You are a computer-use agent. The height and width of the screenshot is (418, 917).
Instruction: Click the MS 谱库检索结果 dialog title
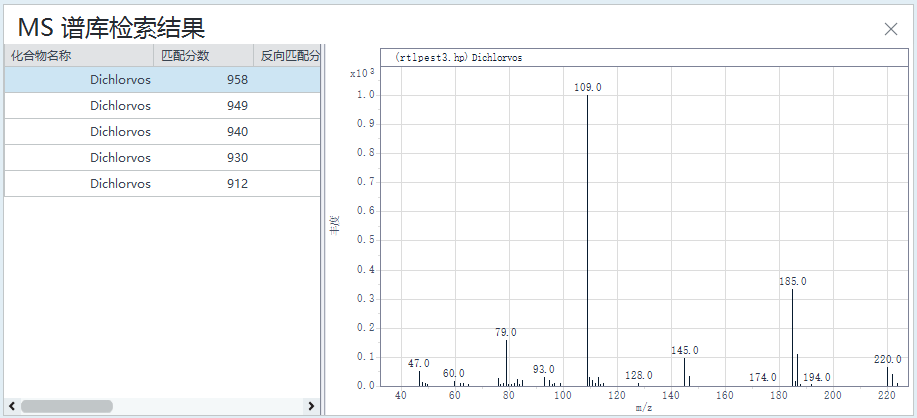(x=111, y=27)
